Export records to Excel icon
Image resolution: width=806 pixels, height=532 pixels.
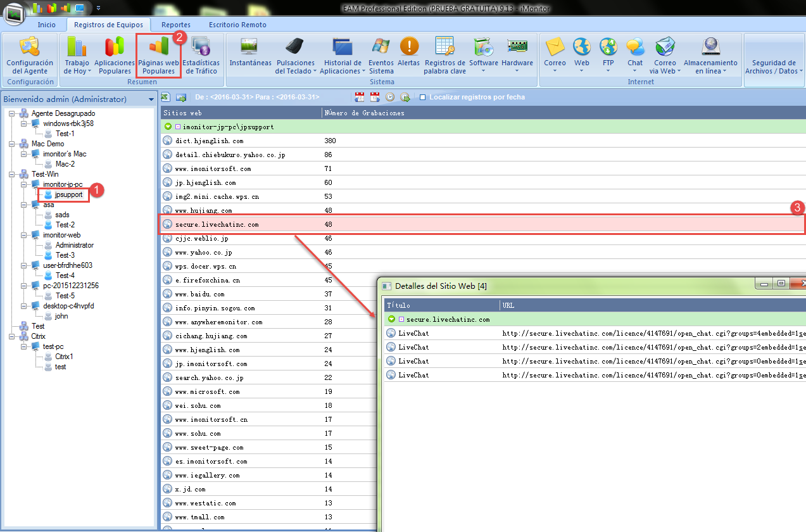[165, 97]
